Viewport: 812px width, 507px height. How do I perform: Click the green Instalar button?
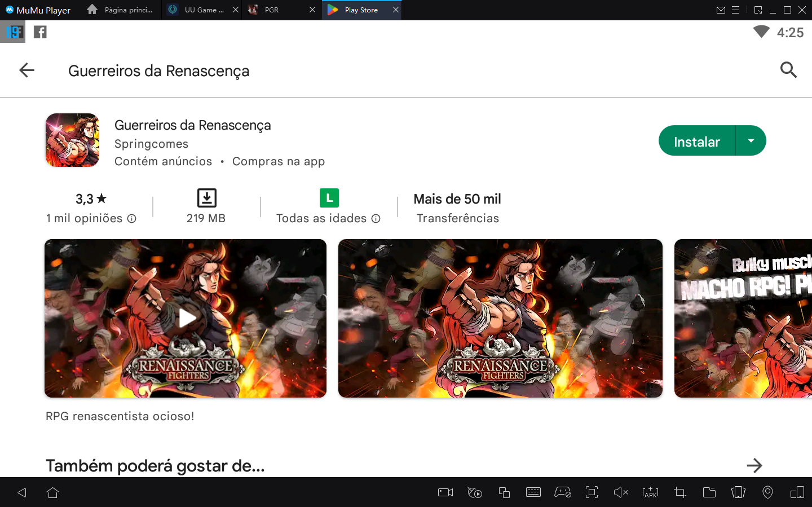pos(697,140)
